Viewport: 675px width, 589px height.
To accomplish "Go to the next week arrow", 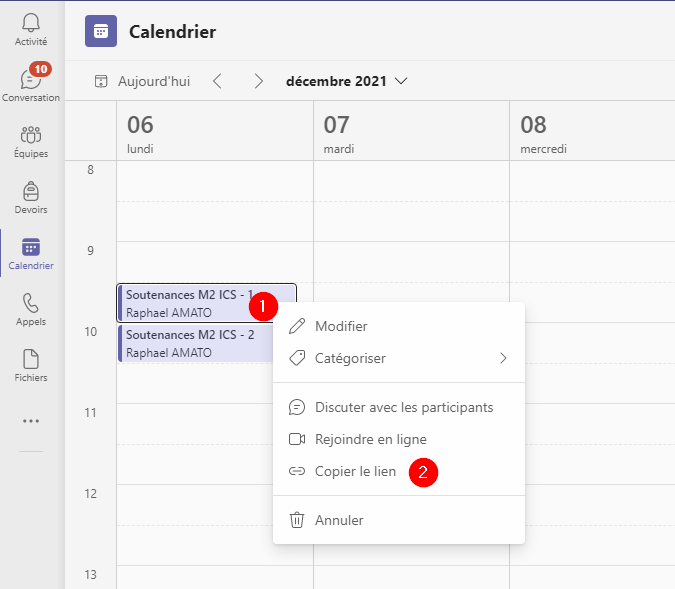I will (258, 81).
